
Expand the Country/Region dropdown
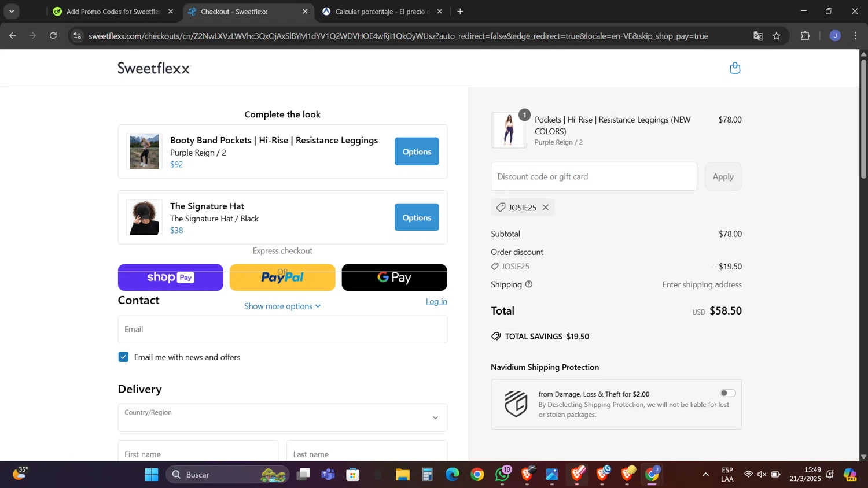point(282,417)
